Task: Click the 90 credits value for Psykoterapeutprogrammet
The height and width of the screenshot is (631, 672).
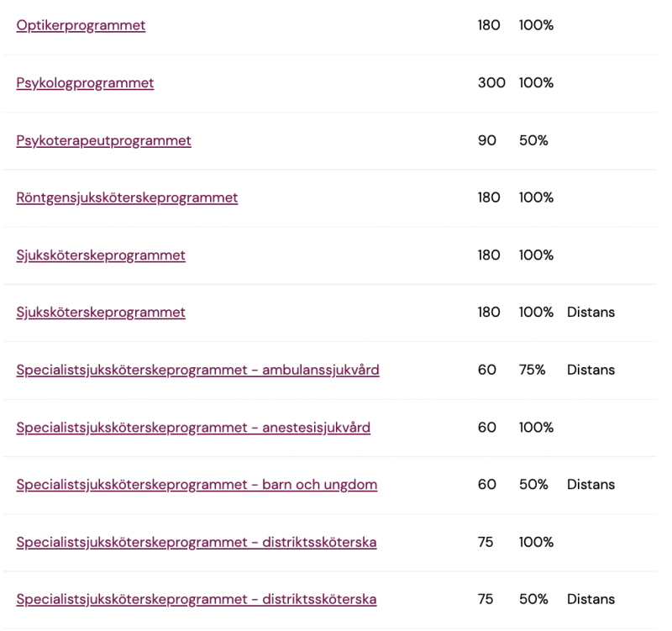Action: click(487, 140)
